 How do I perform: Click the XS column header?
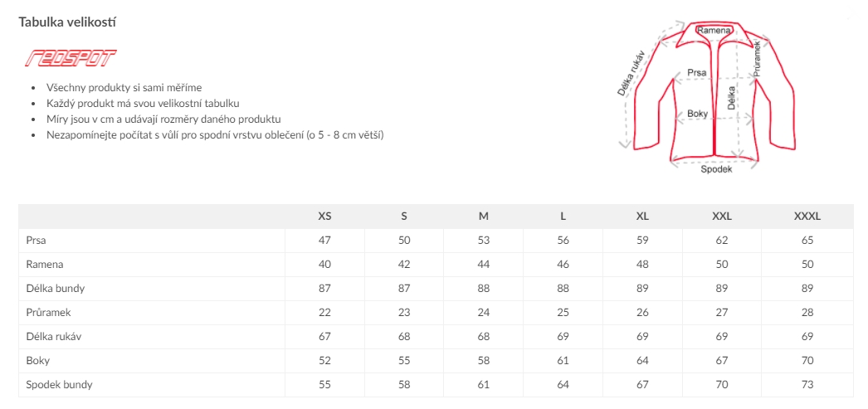click(325, 217)
